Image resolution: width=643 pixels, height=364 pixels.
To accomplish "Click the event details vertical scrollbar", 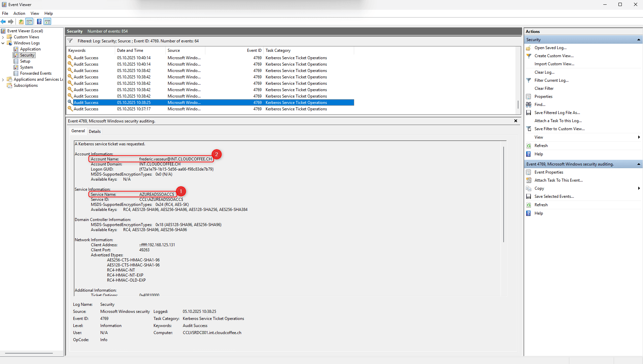I will coord(504,194).
